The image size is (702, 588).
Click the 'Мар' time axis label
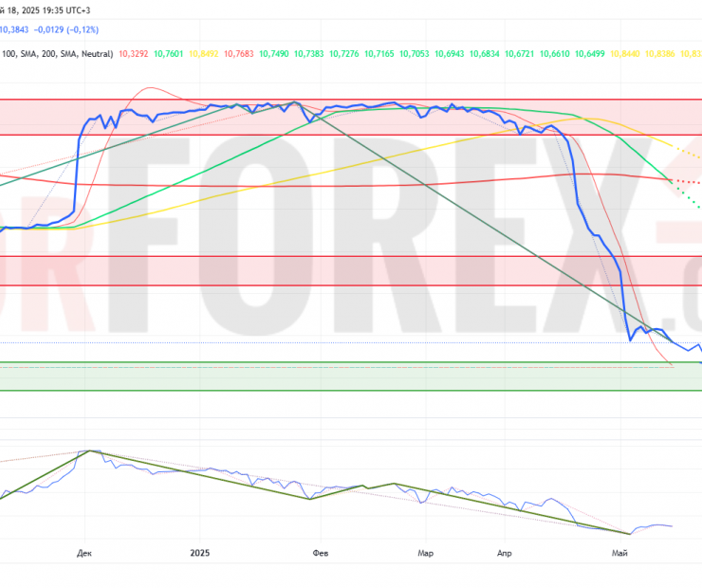coord(426,554)
